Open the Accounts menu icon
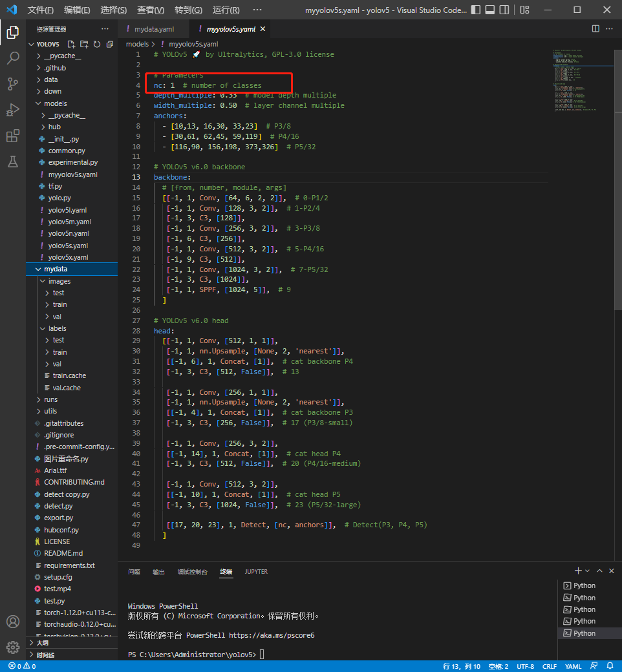622x672 pixels. point(13,622)
